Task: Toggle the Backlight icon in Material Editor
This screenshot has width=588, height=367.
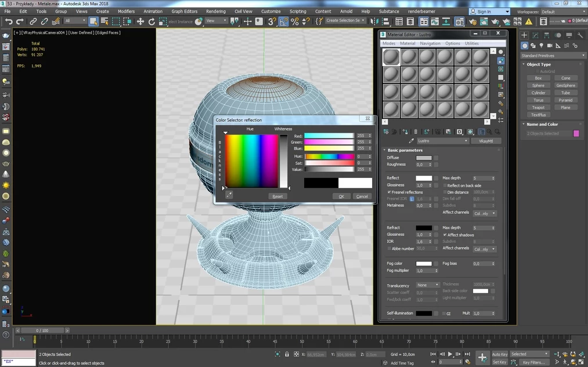Action: click(500, 61)
